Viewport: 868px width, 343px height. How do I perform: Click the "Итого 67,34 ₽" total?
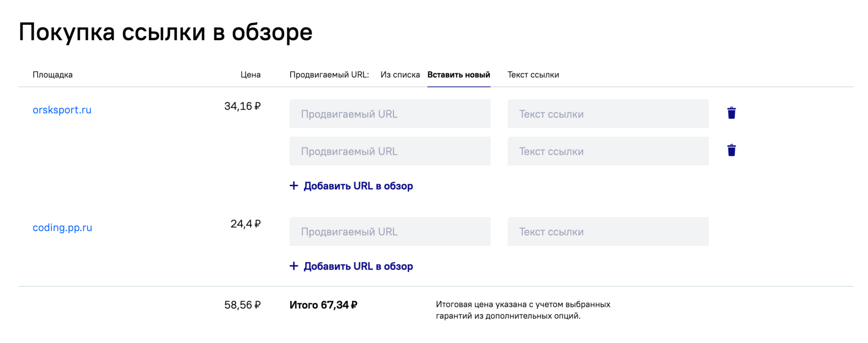[x=323, y=305]
